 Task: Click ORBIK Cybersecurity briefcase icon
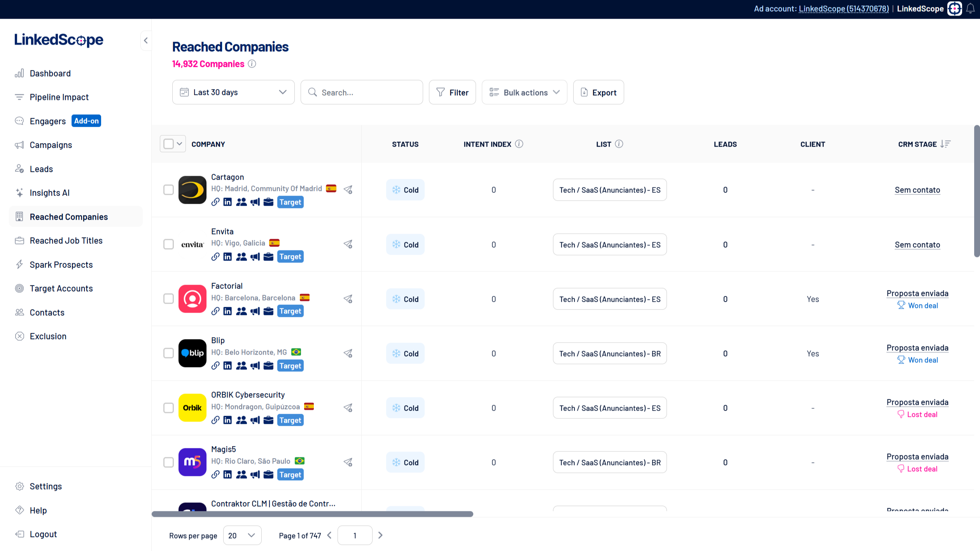coord(268,420)
